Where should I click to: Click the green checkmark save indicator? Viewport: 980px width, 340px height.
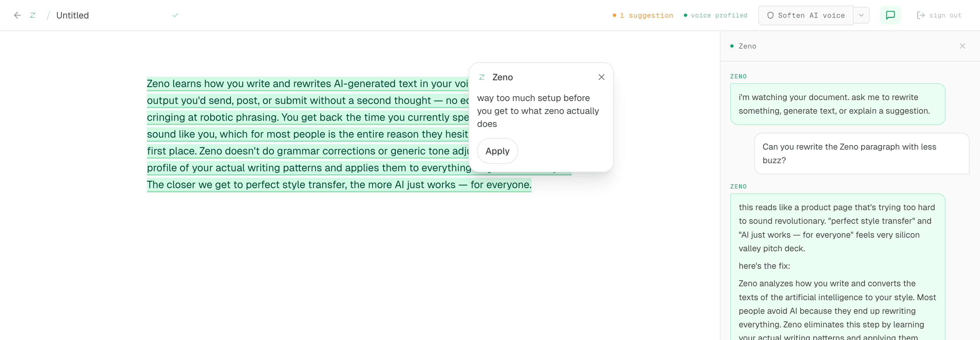[175, 15]
